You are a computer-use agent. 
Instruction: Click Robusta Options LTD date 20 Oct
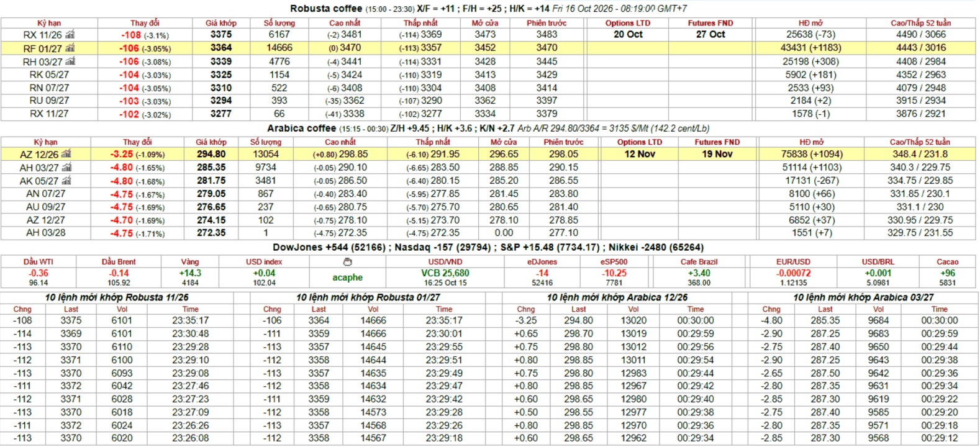[628, 35]
